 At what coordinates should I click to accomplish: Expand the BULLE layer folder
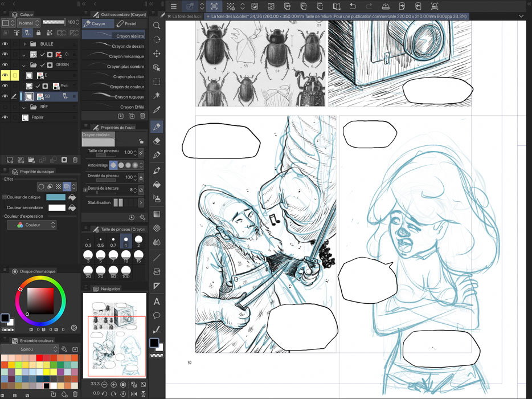24,44
